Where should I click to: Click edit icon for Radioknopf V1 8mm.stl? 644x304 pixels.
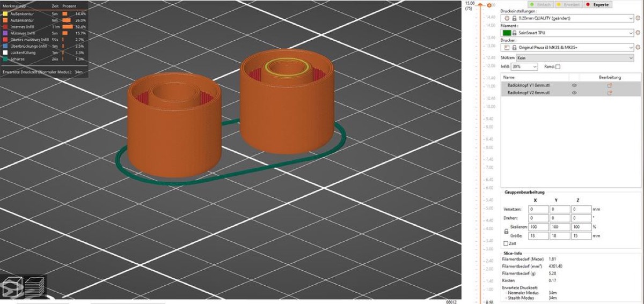(610, 85)
